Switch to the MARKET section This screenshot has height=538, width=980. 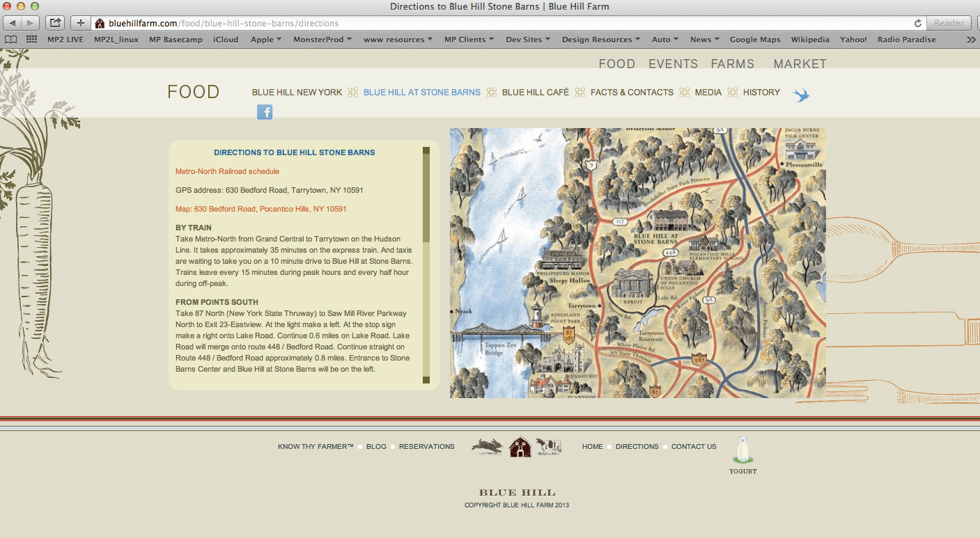point(800,64)
